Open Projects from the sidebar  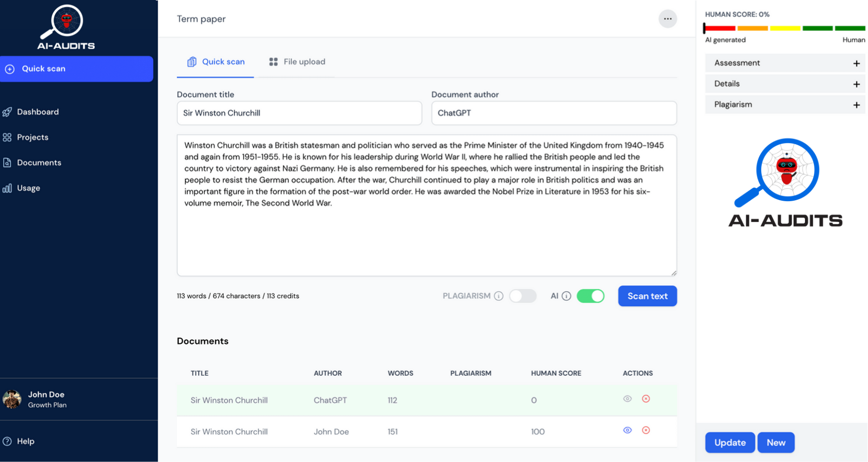(32, 138)
